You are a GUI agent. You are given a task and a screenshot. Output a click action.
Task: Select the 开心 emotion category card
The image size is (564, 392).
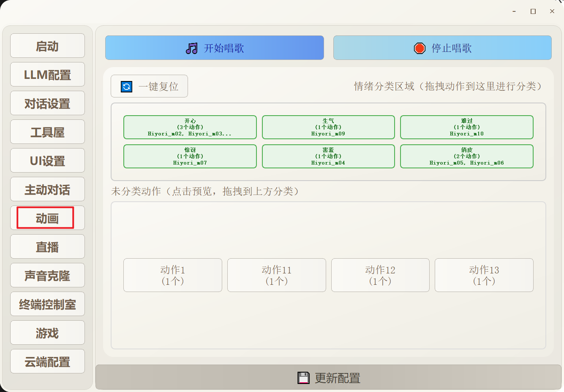190,127
